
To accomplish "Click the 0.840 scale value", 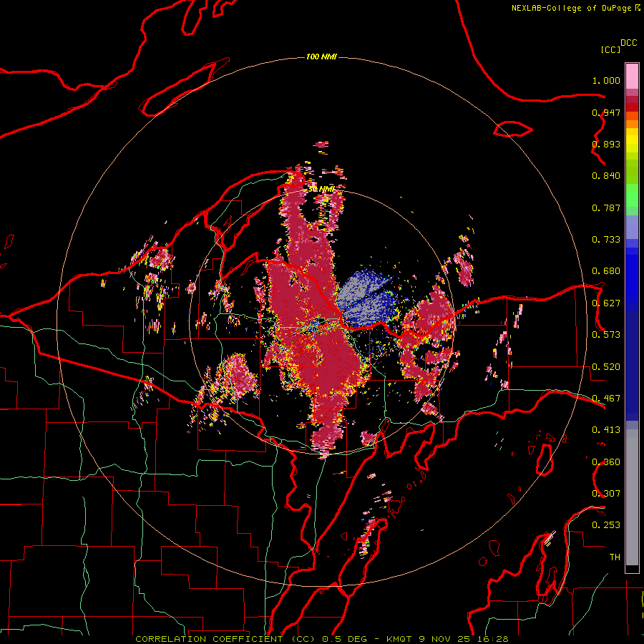I will coord(606,176).
